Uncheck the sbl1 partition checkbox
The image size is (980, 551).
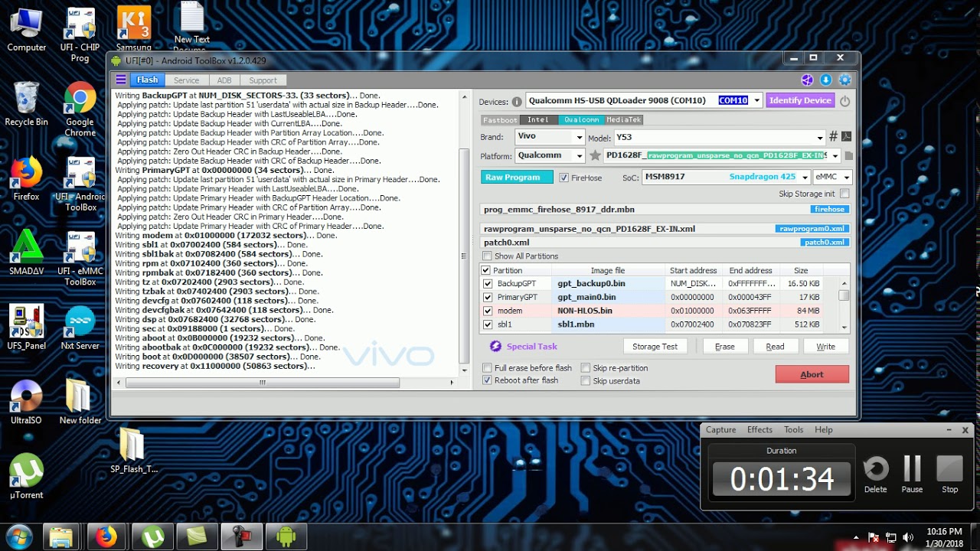click(488, 324)
